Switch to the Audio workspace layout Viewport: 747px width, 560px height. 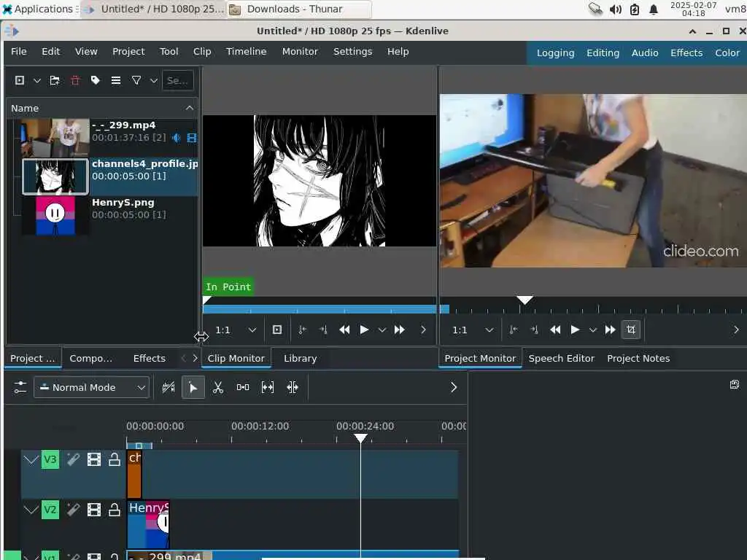[x=645, y=52]
